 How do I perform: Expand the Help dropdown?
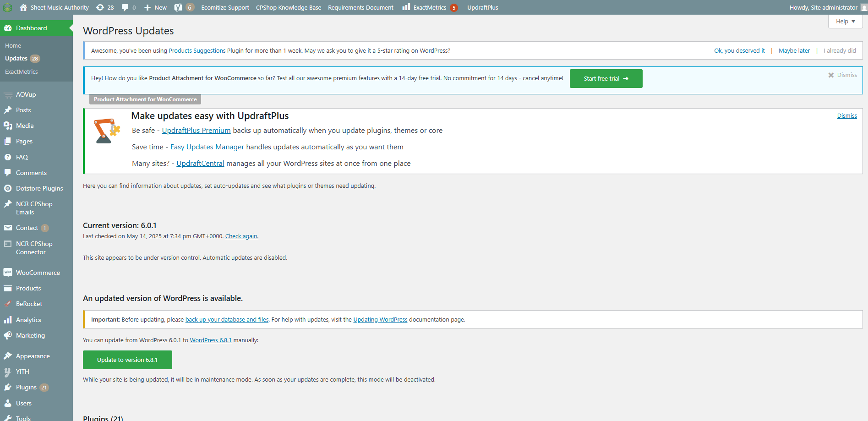845,22
